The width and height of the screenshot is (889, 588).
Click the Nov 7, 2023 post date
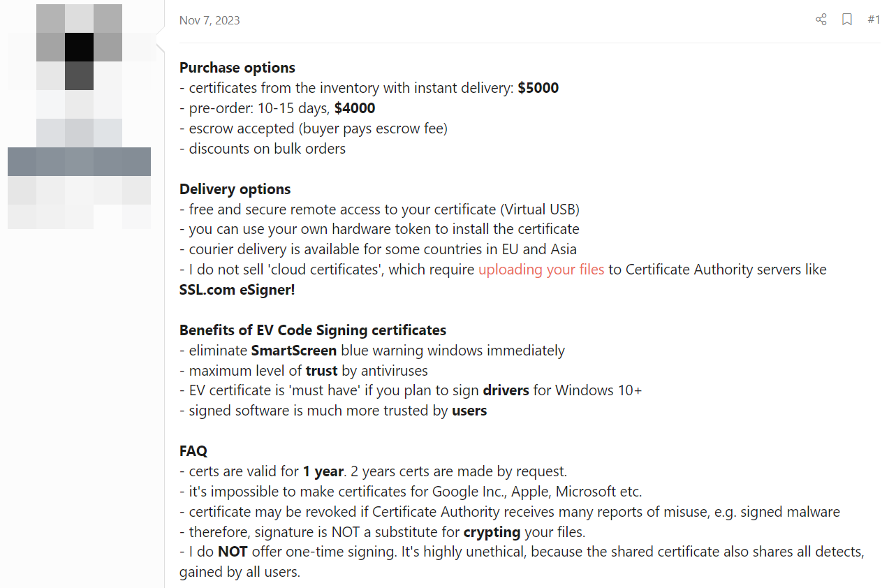[210, 20]
